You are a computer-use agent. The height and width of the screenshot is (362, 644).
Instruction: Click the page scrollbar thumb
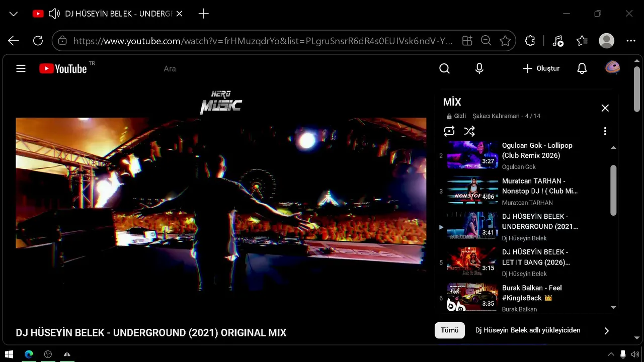pos(637,90)
